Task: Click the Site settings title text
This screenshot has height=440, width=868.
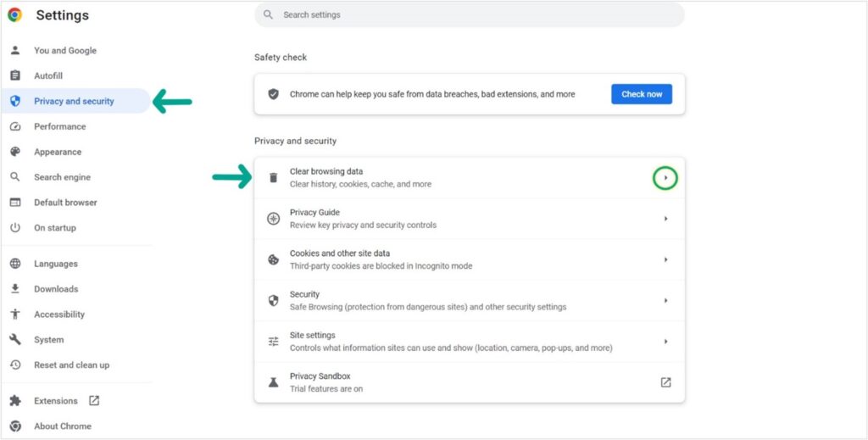Action: pos(312,336)
